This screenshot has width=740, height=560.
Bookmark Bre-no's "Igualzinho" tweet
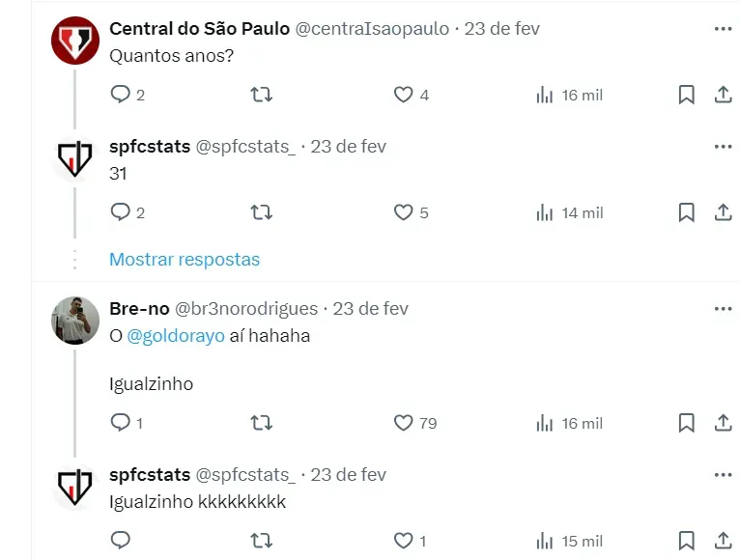(686, 423)
